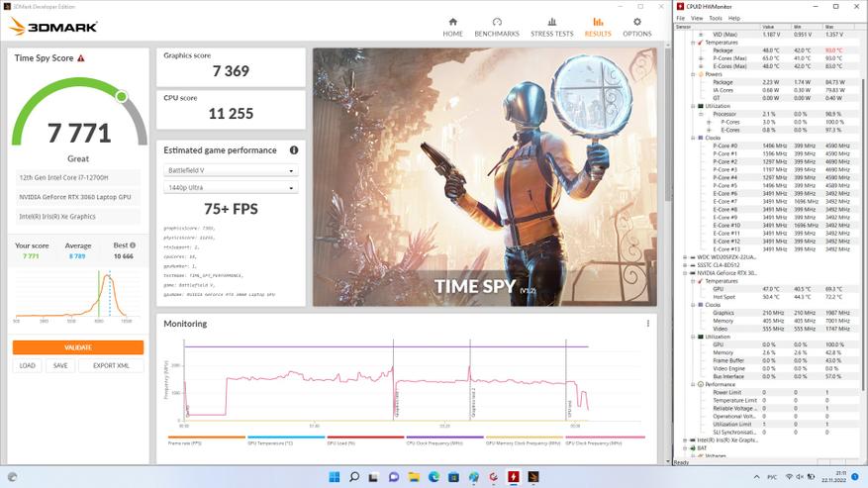Toggle the GPU Load legend
Viewport: 868px width, 488px height.
pyautogui.click(x=365, y=440)
